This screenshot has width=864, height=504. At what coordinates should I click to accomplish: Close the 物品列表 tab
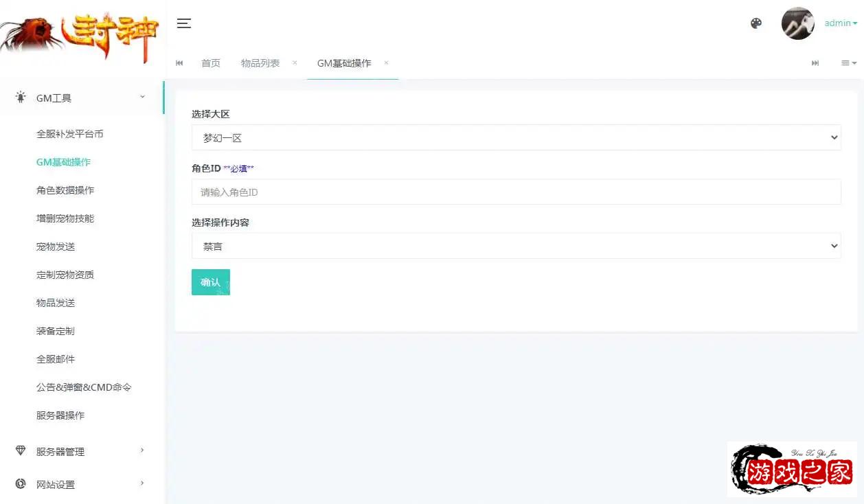(295, 62)
